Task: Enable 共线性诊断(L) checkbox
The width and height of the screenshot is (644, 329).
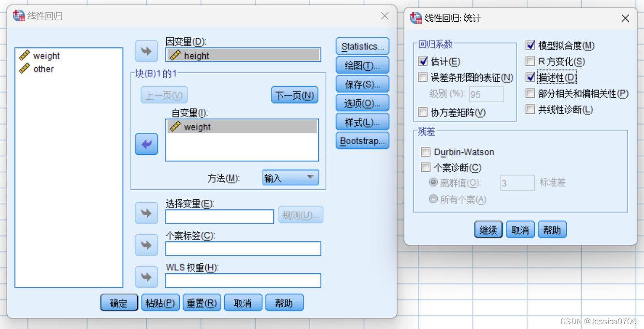Action: [x=530, y=109]
